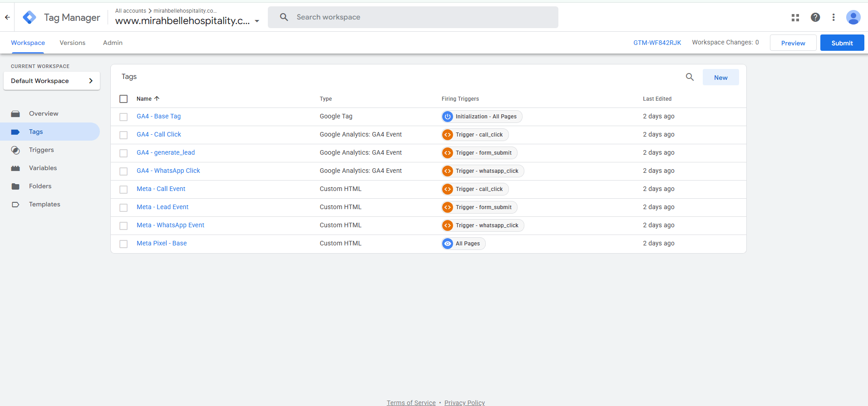Go back using the arrow icon
This screenshot has width=868, height=406.
coord(7,17)
